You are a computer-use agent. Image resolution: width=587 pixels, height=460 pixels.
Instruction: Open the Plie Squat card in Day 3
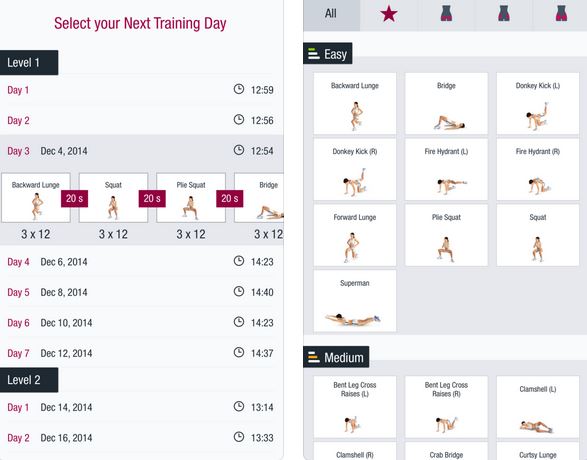pyautogui.click(x=191, y=198)
